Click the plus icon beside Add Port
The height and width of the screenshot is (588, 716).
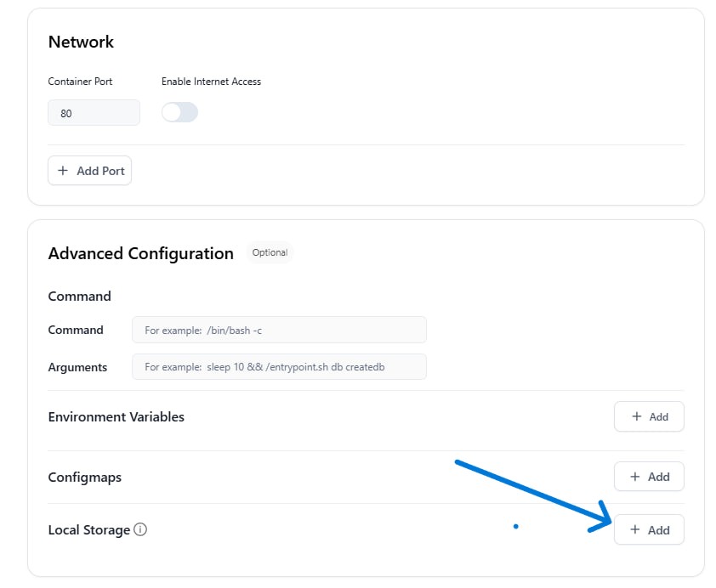coord(63,171)
